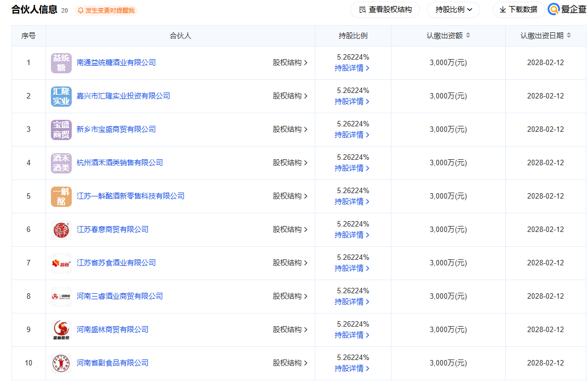Select 3,000万(元) amount in row 1
The width and height of the screenshot is (588, 383).
point(448,62)
